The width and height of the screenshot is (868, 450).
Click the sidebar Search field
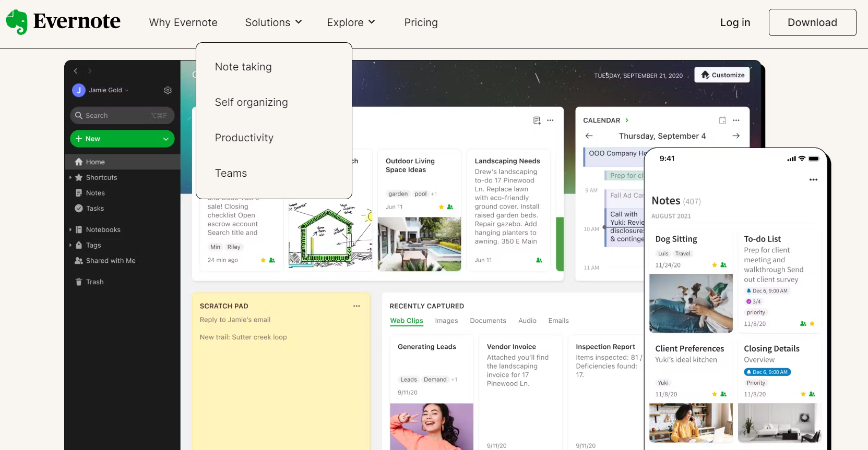click(122, 115)
